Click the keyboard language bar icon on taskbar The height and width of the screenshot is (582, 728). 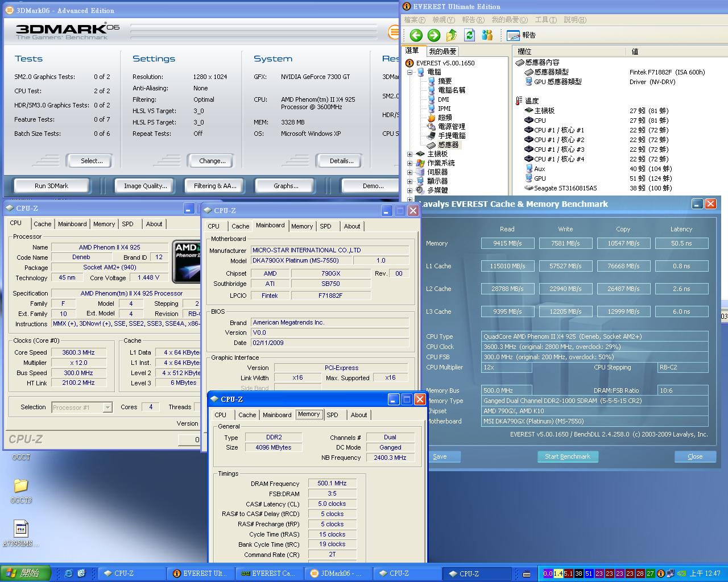(527, 573)
